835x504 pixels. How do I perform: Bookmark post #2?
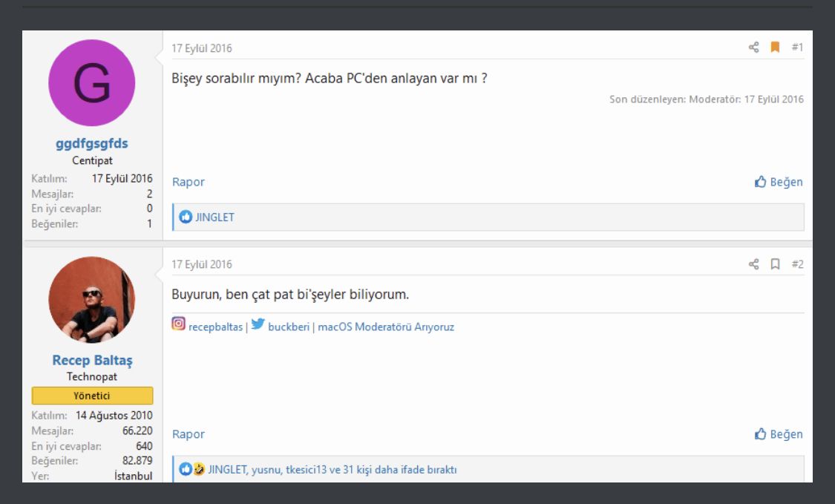775,264
